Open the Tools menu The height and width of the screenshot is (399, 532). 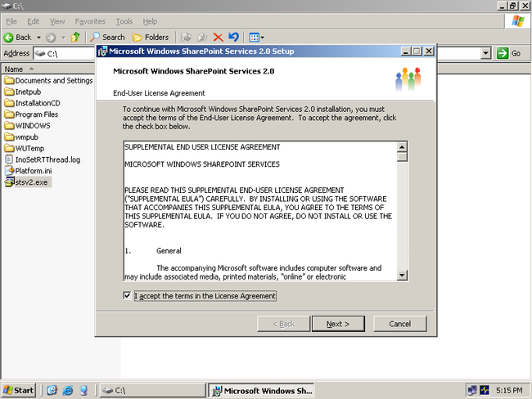click(x=124, y=21)
